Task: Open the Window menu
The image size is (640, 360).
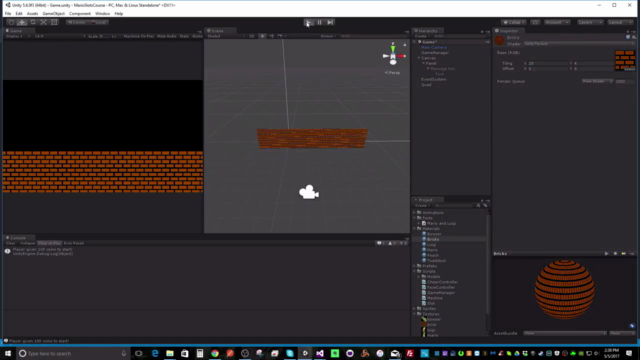Action: tap(102, 13)
